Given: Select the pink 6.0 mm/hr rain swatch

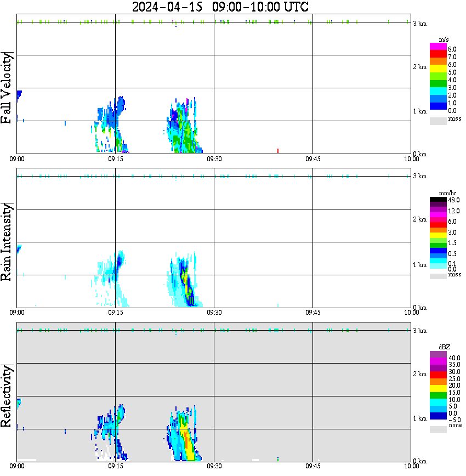Looking at the screenshot, I should 438,220.
